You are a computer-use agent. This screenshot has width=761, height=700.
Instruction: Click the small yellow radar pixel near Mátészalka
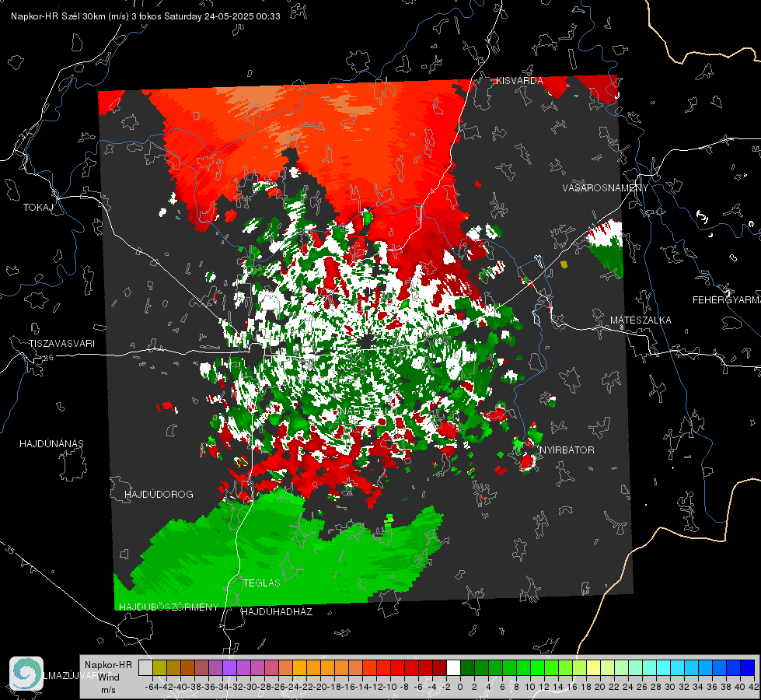coord(564,264)
